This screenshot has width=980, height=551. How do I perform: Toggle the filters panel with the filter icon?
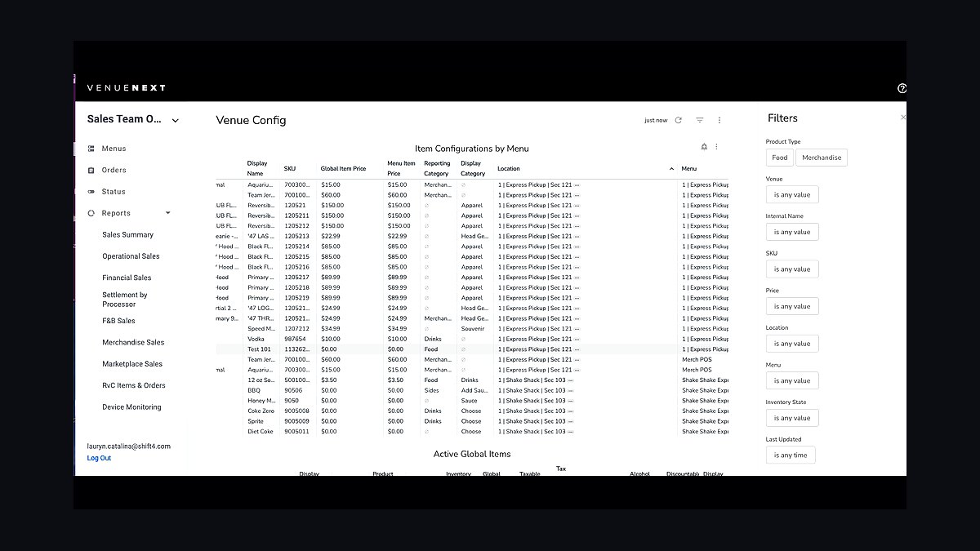tap(700, 120)
